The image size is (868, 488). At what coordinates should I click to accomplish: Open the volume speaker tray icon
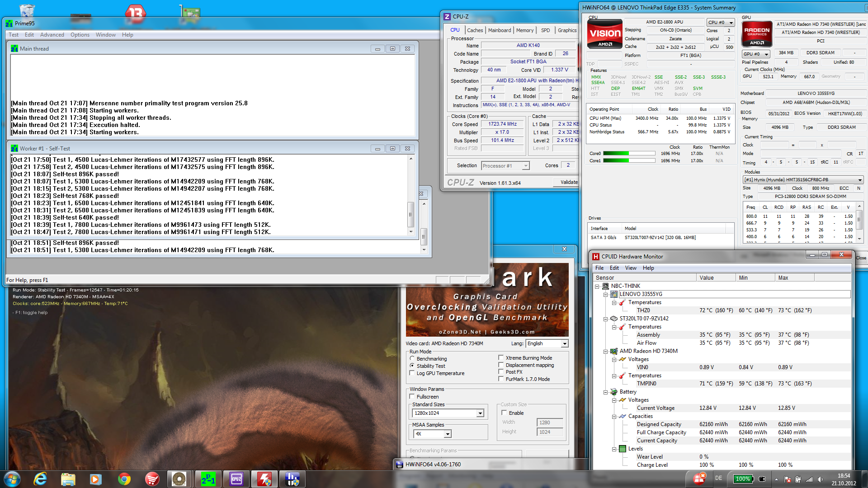pos(820,479)
